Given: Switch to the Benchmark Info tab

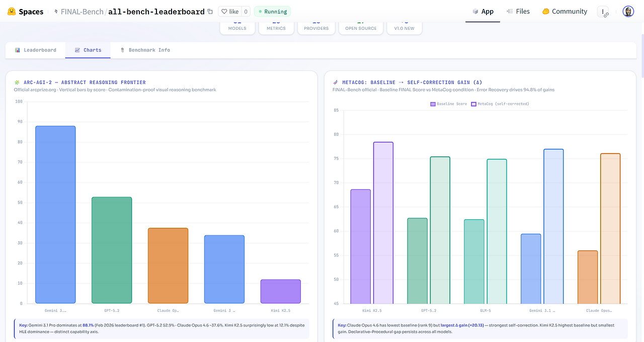Looking at the screenshot, I should coord(145,50).
